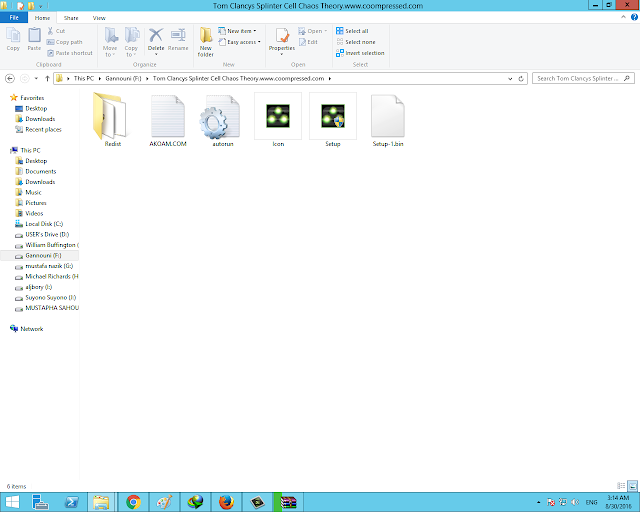Select the Icon file thumbnail
The image size is (640, 512).
pos(278,120)
